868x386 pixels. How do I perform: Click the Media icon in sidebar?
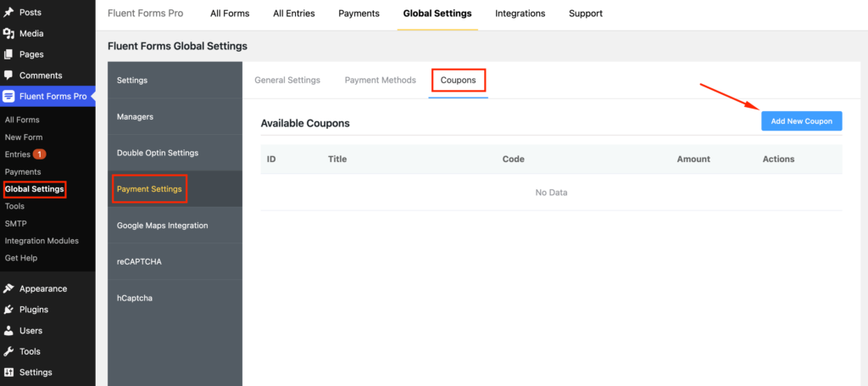8,33
